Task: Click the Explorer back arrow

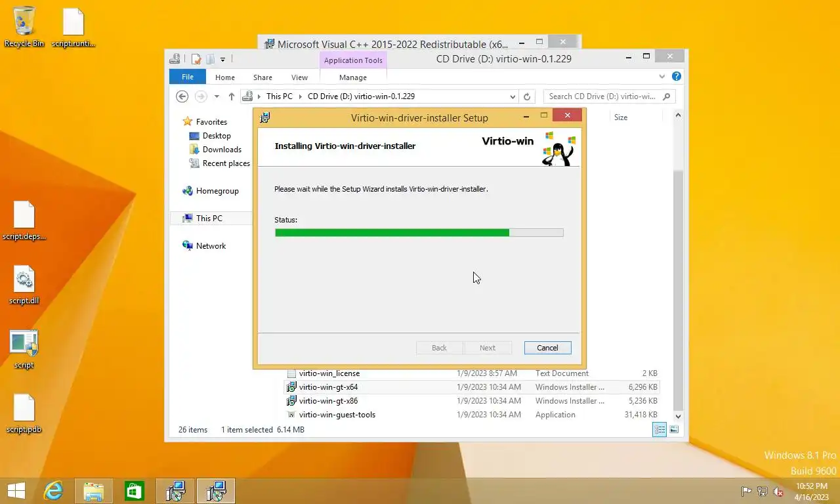Action: click(x=182, y=96)
